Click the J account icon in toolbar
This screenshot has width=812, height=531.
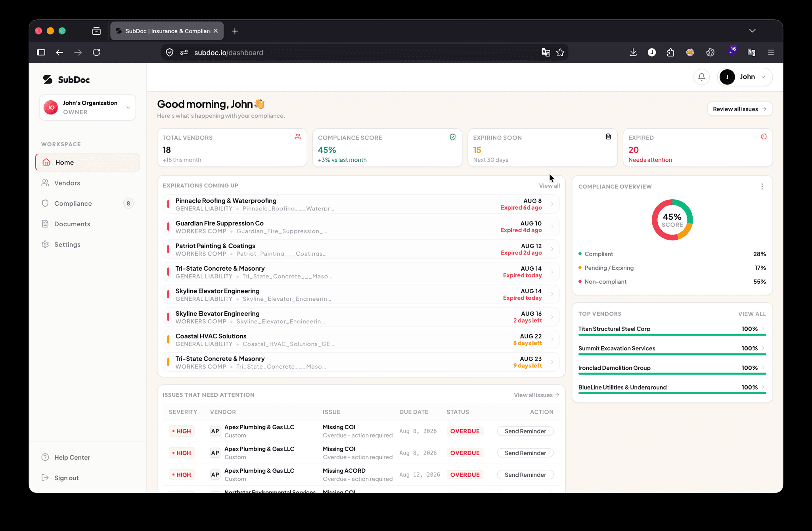pyautogui.click(x=652, y=52)
